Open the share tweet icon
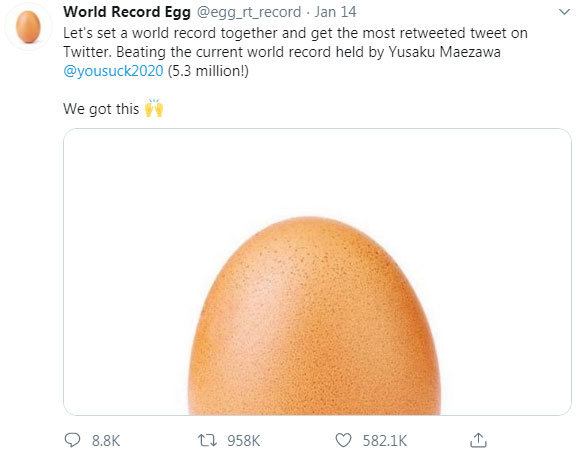 coord(478,440)
